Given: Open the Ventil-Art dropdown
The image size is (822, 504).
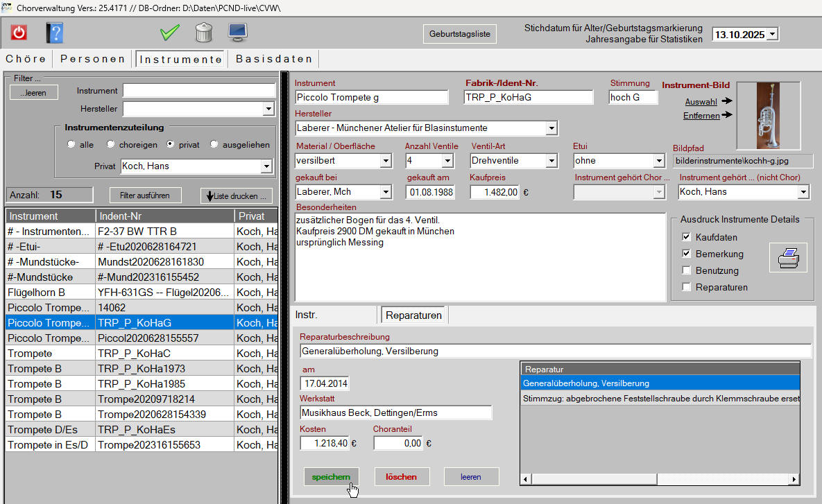Looking at the screenshot, I should coord(551,161).
